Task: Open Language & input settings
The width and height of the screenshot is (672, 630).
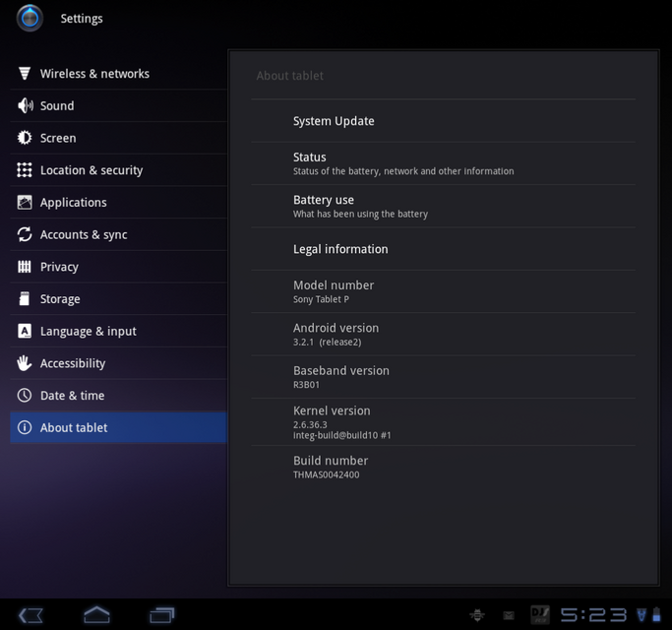Action: coord(119,331)
